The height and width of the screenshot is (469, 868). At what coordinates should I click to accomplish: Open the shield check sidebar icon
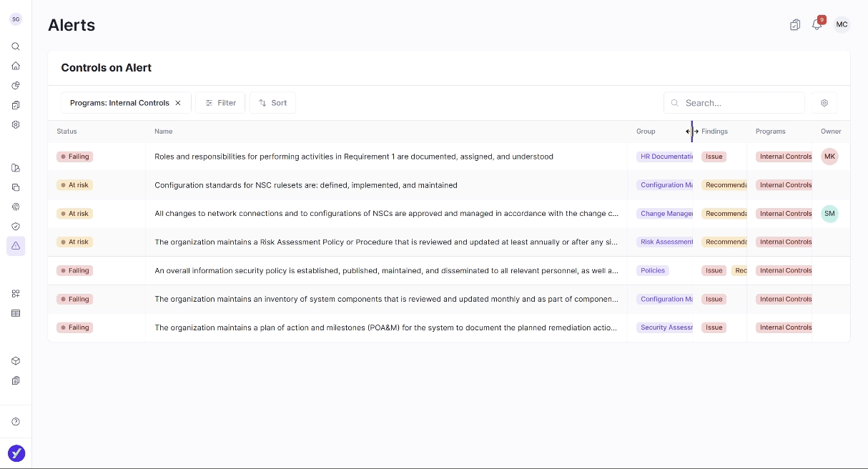pyautogui.click(x=16, y=226)
